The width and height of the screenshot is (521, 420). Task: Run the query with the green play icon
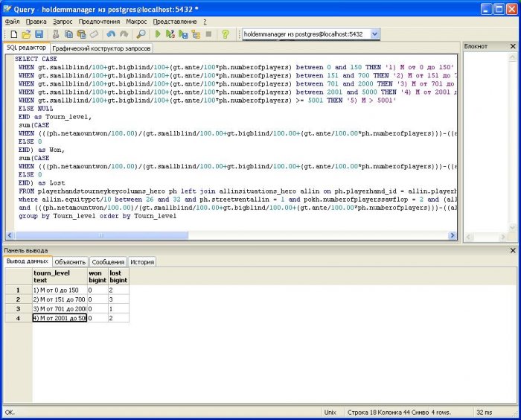(x=159, y=34)
